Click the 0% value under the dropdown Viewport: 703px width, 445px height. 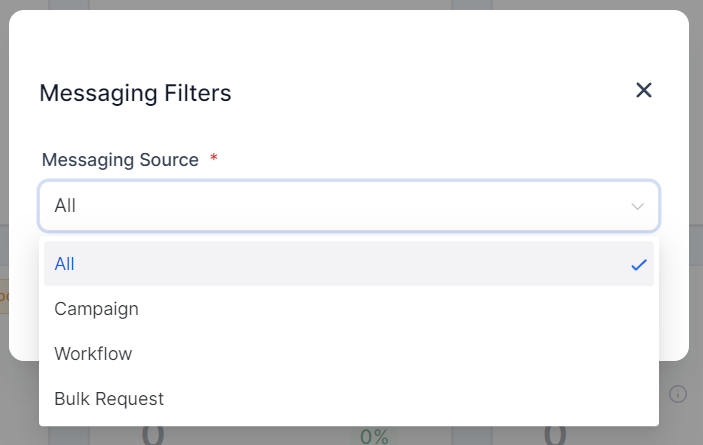pyautogui.click(x=374, y=436)
